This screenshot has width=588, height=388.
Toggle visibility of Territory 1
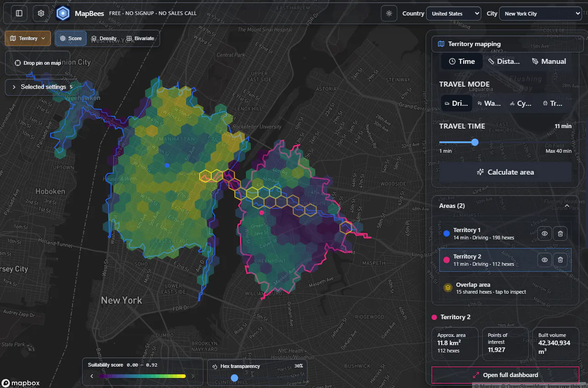click(545, 234)
